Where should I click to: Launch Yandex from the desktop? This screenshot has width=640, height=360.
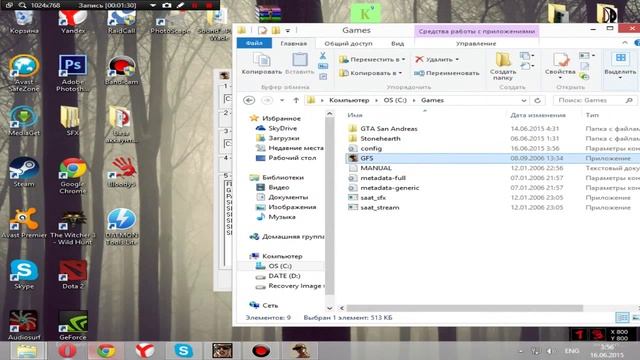coord(73,21)
